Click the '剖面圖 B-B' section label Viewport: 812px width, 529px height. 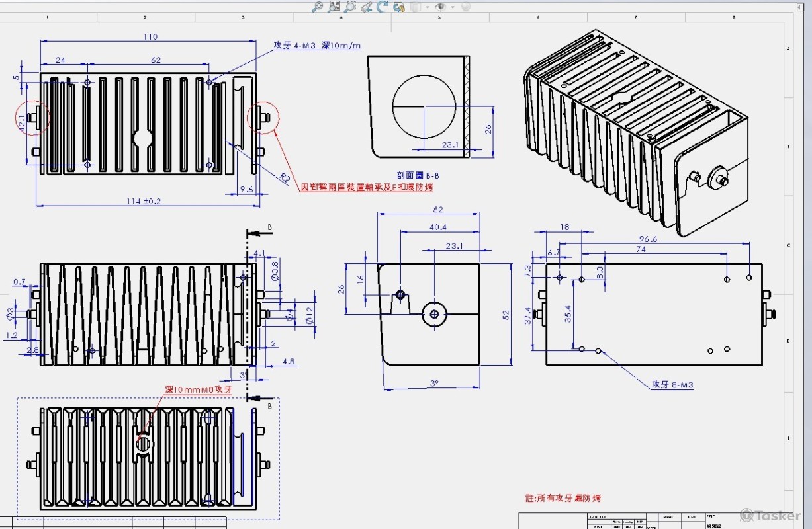coord(418,175)
